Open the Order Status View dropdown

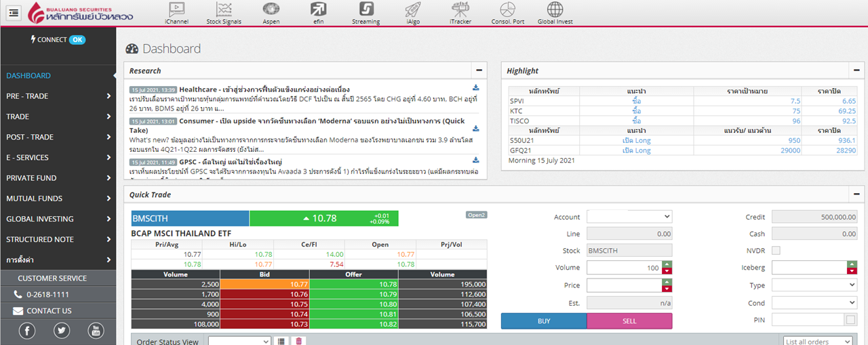click(239, 341)
